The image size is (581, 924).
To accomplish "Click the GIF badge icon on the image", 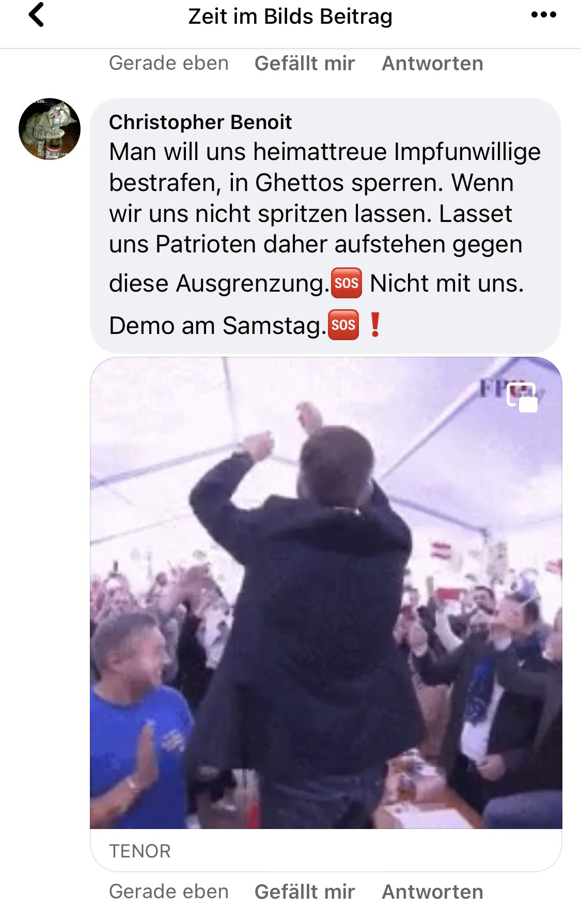I will (522, 397).
